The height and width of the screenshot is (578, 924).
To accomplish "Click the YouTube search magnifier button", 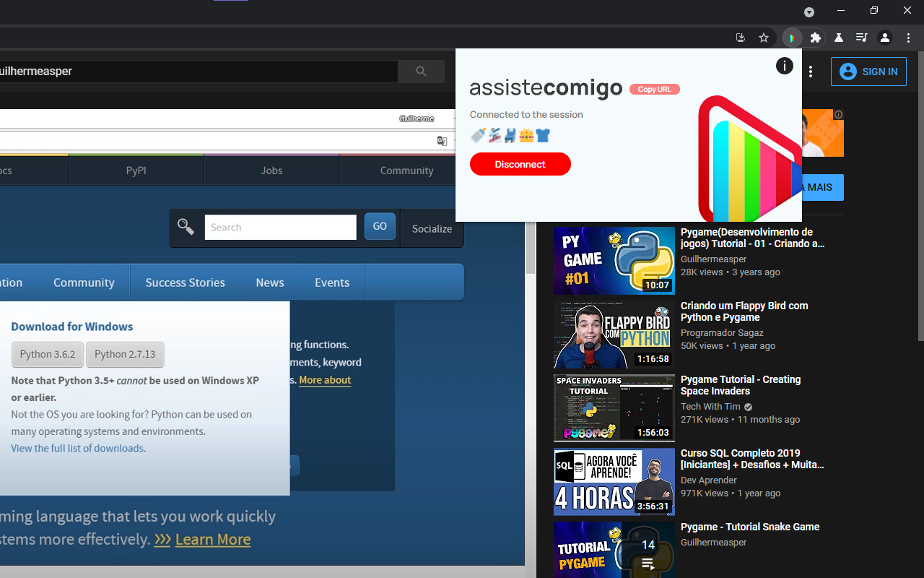I will pos(421,71).
